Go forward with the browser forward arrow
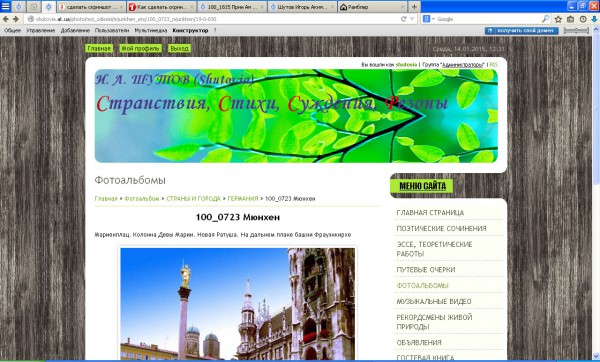This screenshot has height=362, width=600. pyautogui.click(x=16, y=19)
